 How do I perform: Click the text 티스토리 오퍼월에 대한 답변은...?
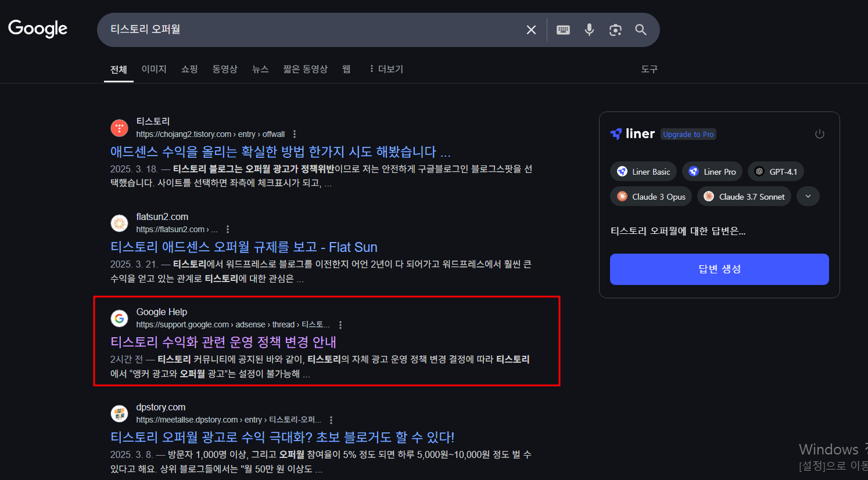click(678, 231)
